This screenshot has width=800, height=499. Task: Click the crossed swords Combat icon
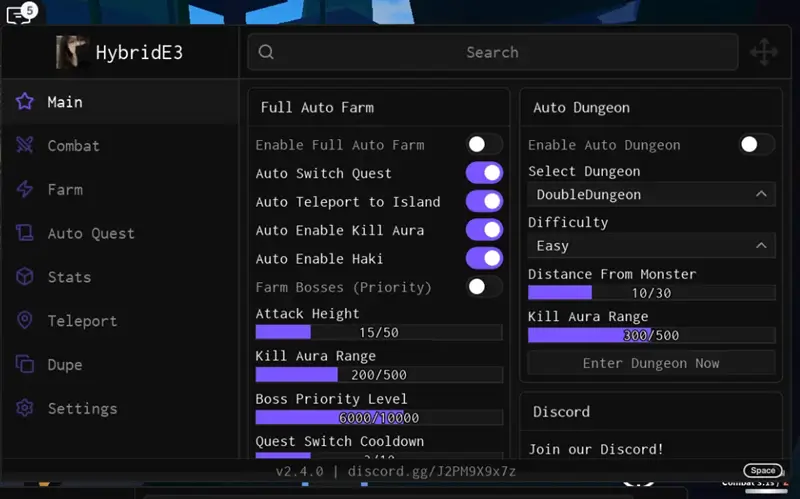click(x=25, y=146)
